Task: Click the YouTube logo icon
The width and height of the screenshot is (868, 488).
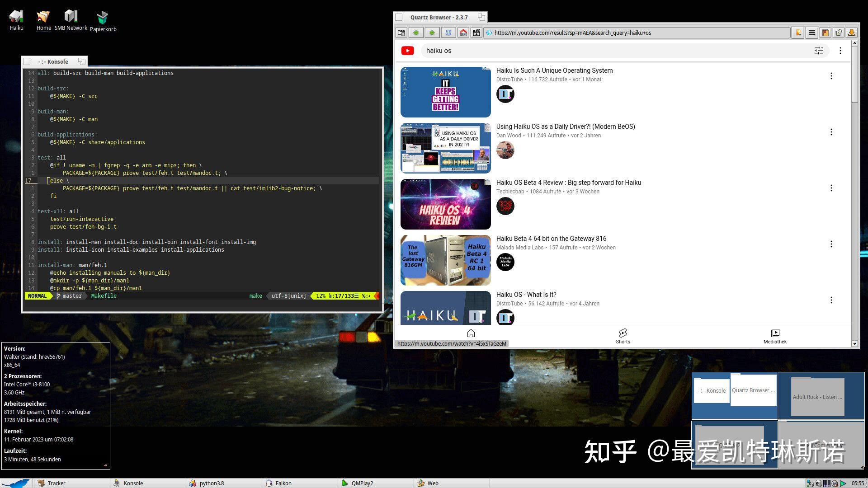Action: 407,51
